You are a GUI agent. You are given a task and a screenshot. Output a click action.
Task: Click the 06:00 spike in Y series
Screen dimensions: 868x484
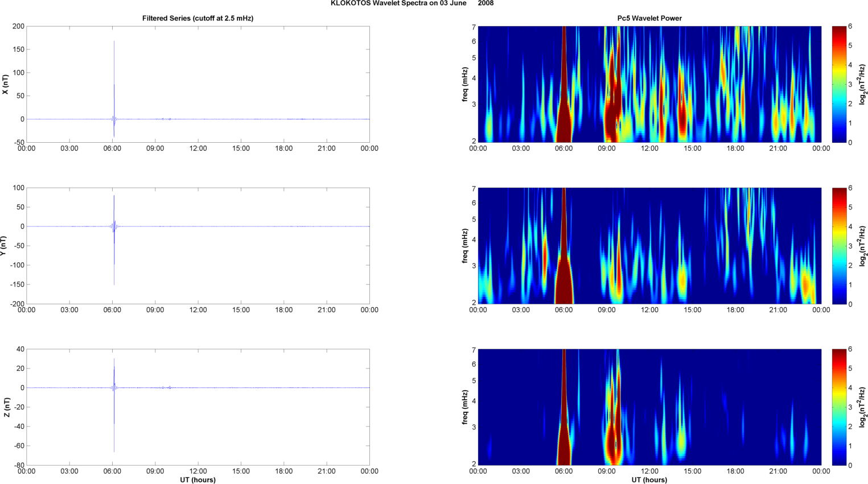click(114, 240)
